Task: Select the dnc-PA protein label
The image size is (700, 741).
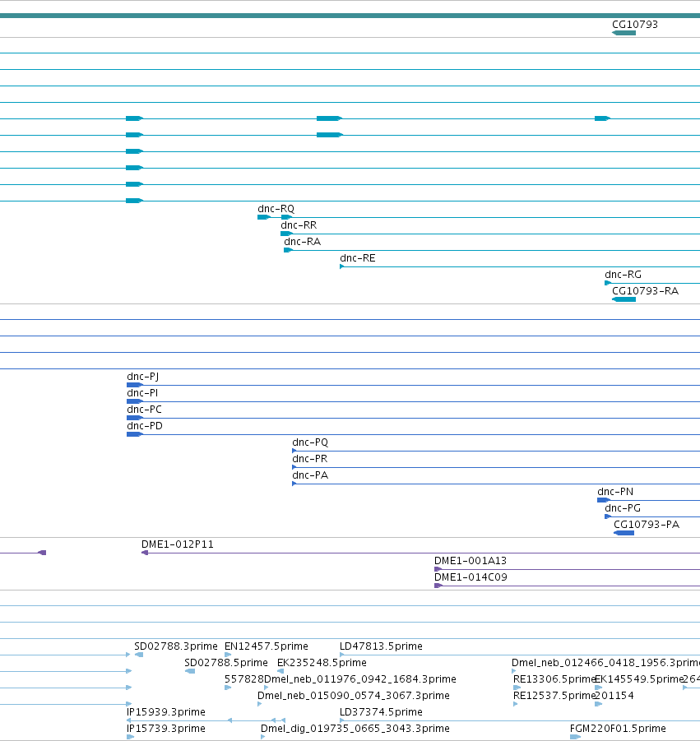Action: tap(310, 475)
